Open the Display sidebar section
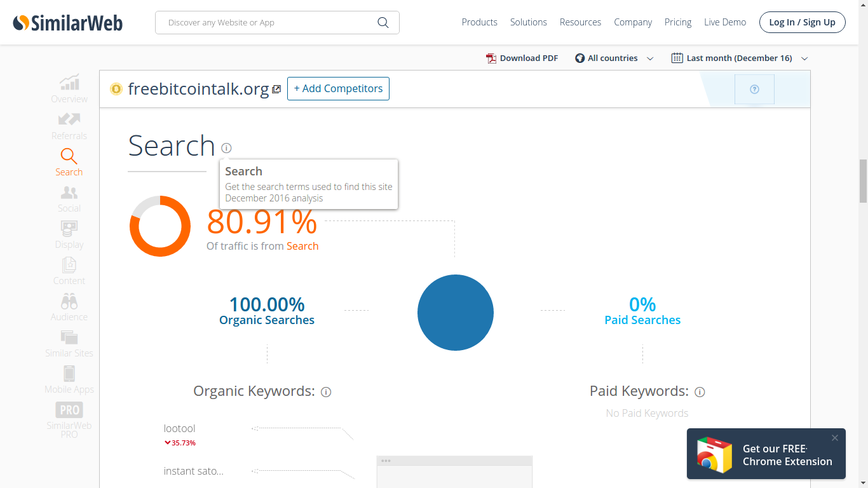 pos(69,234)
